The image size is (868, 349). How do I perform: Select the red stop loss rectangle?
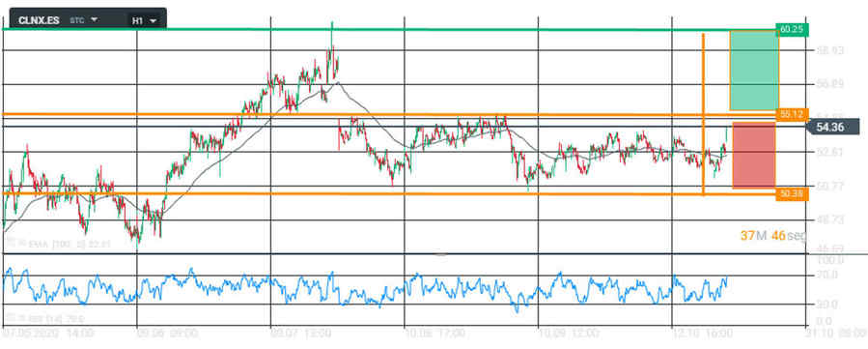coord(754,156)
